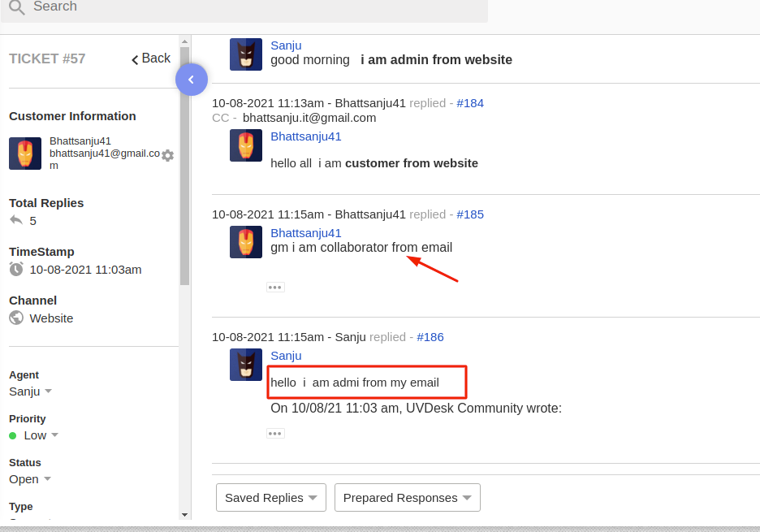Click the reply arrow icon under Total Replies
This screenshot has height=532, width=760.
pos(15,219)
